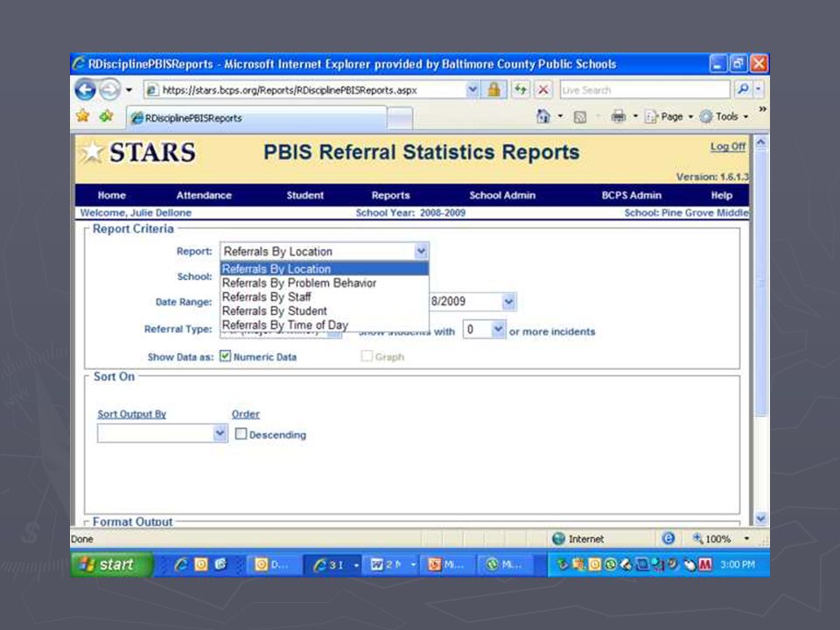Open the address bar URL history dropdown

click(x=472, y=89)
